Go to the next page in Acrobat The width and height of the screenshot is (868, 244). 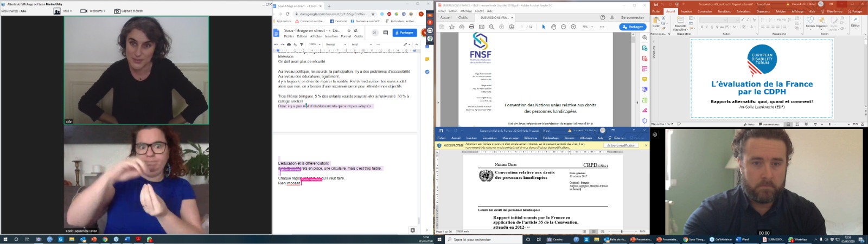click(x=511, y=27)
